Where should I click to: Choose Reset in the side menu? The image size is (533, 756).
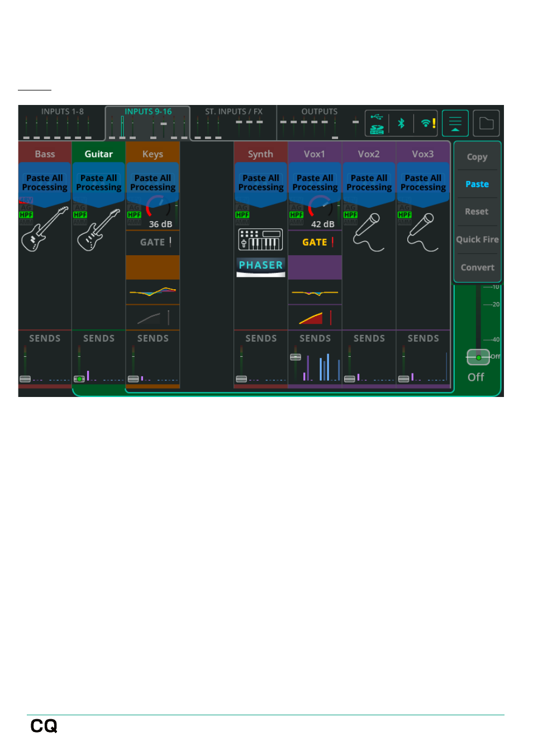pyautogui.click(x=477, y=212)
